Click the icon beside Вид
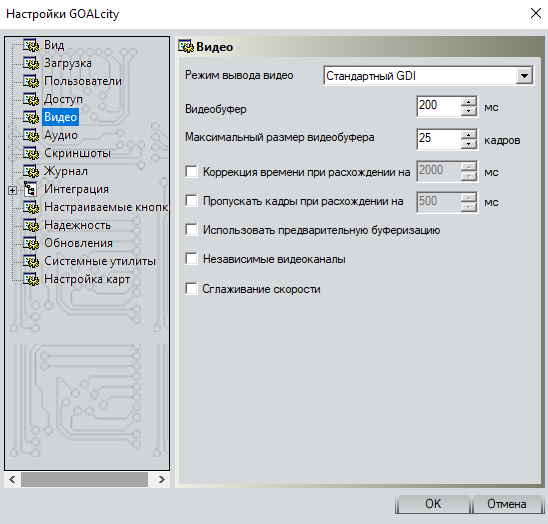The width and height of the screenshot is (548, 524). coord(31,45)
